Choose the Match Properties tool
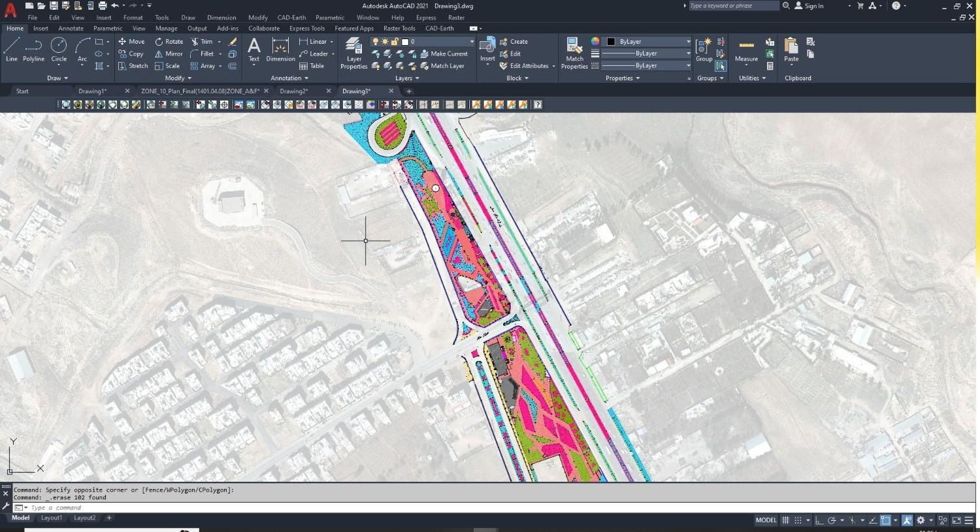Image resolution: width=980 pixels, height=532 pixels. click(574, 53)
